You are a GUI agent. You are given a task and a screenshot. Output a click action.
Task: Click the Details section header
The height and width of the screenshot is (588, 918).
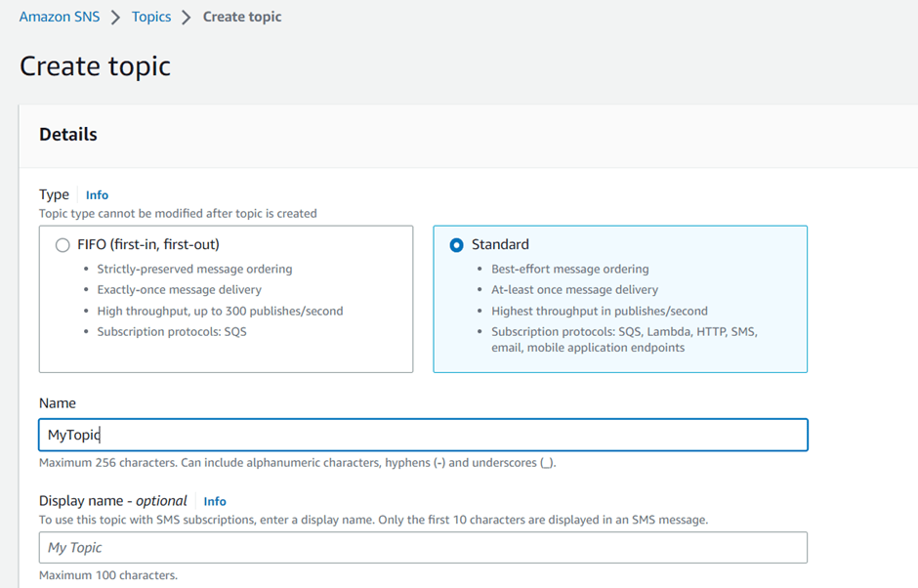[68, 135]
